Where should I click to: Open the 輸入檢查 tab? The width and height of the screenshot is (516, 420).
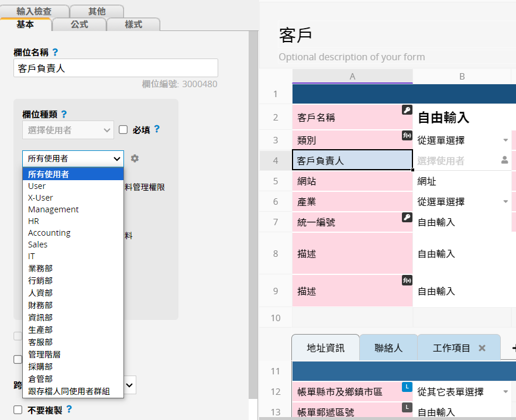[x=35, y=11]
